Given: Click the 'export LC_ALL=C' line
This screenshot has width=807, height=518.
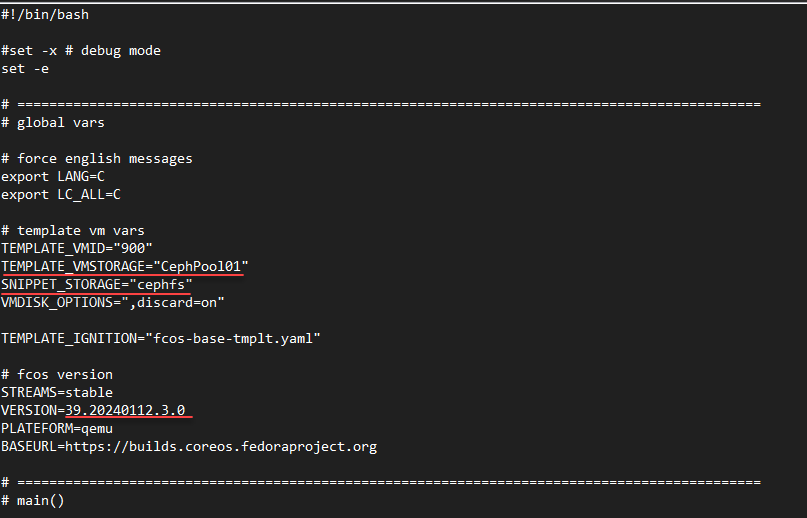Looking at the screenshot, I should [x=61, y=194].
